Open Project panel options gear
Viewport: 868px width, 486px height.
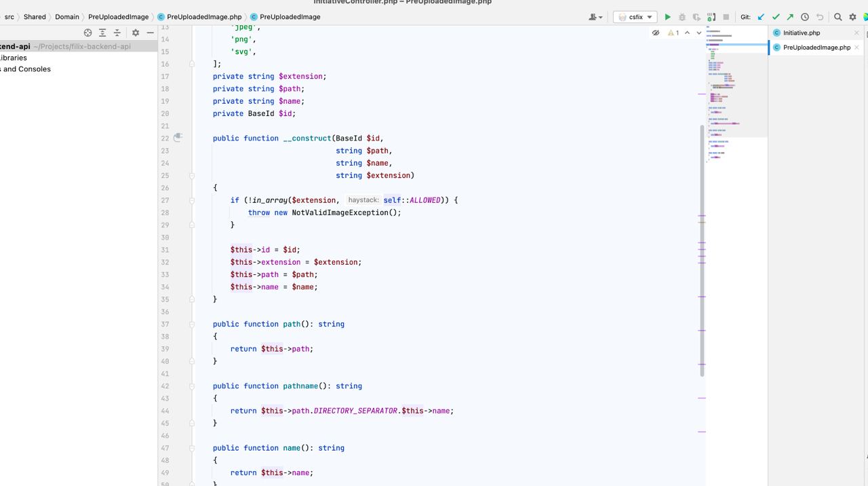click(x=136, y=33)
